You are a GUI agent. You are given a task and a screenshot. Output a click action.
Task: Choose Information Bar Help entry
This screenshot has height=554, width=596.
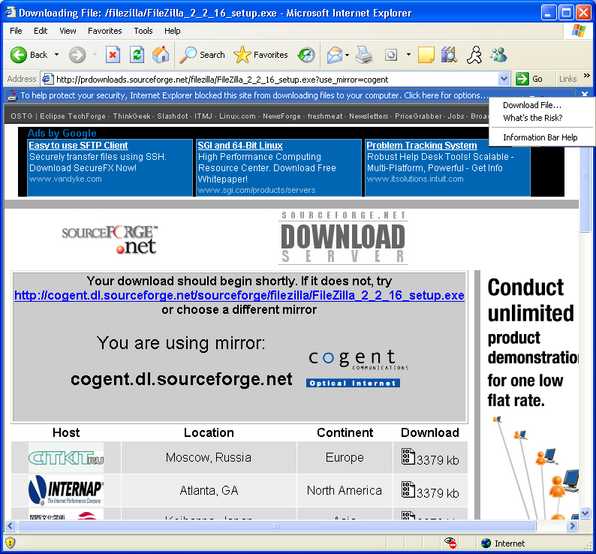pyautogui.click(x=540, y=137)
